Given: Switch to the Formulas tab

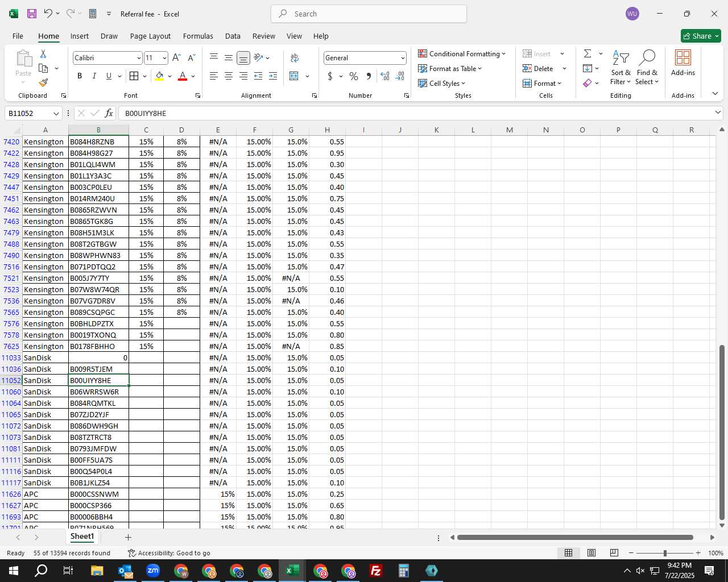Looking at the screenshot, I should [198, 36].
